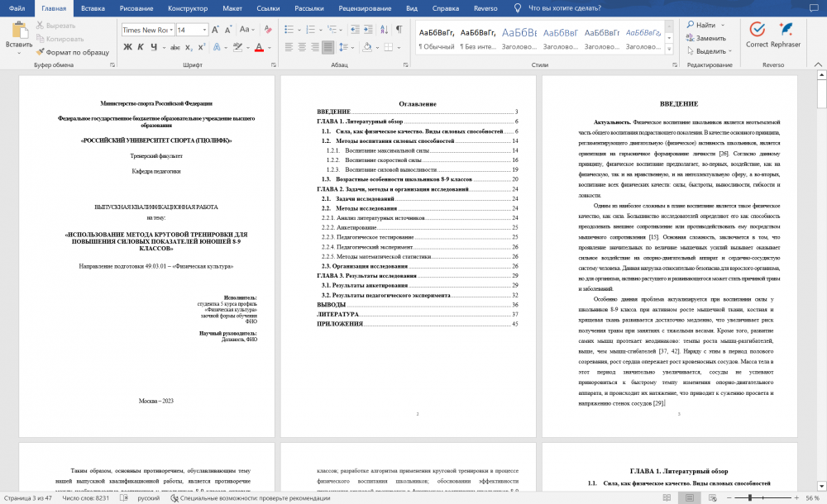827x504 pixels.
Task: Click the comments speech bubble icon at top right
Action: 815,8
